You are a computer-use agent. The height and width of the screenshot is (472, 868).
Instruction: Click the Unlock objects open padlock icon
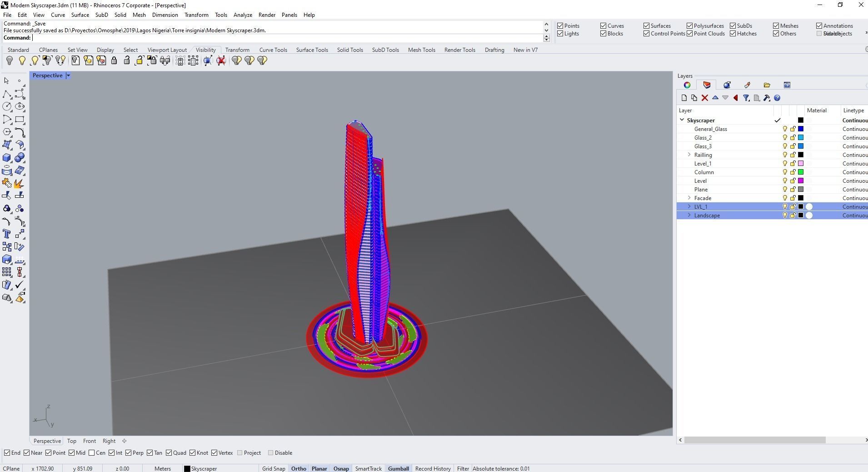pos(127,60)
